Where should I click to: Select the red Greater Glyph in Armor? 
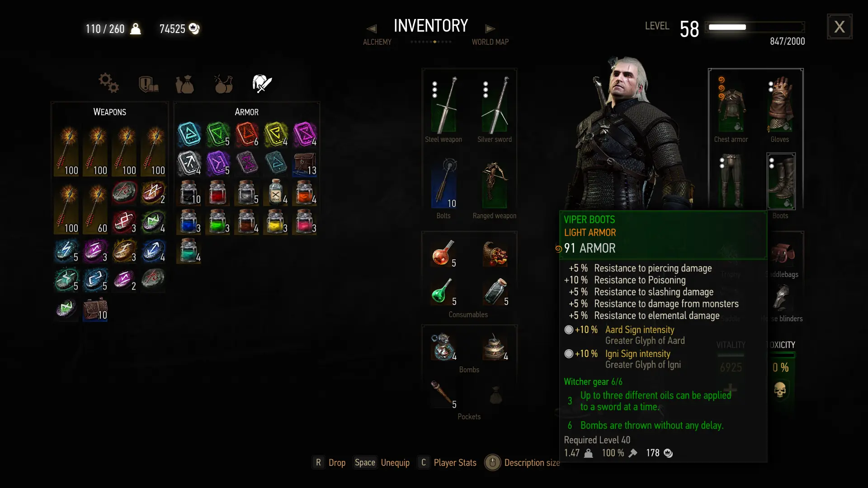(247, 134)
